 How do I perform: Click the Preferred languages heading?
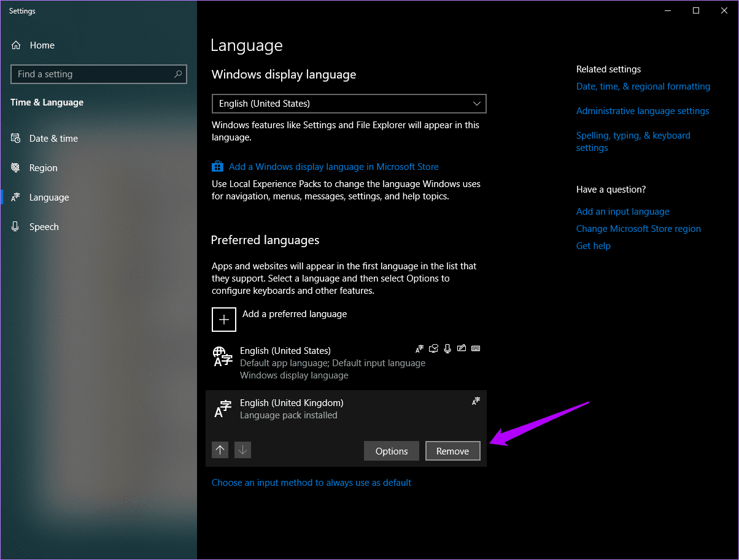click(x=265, y=240)
